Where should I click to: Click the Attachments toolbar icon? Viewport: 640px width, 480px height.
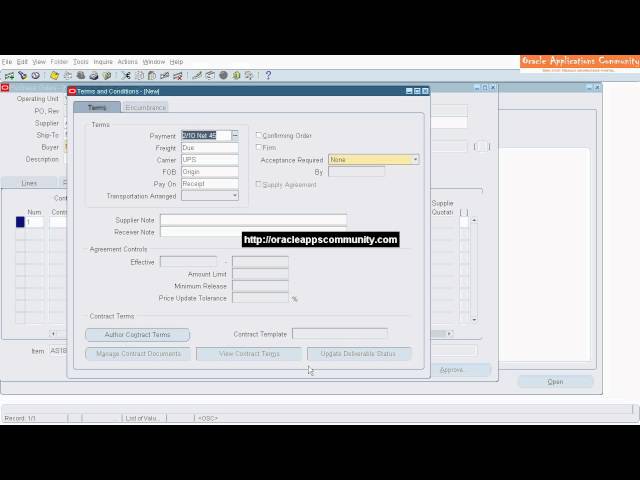click(236, 76)
